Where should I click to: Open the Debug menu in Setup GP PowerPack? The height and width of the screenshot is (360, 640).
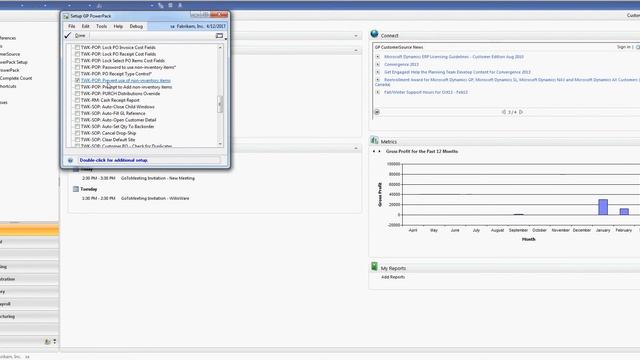pos(136,26)
